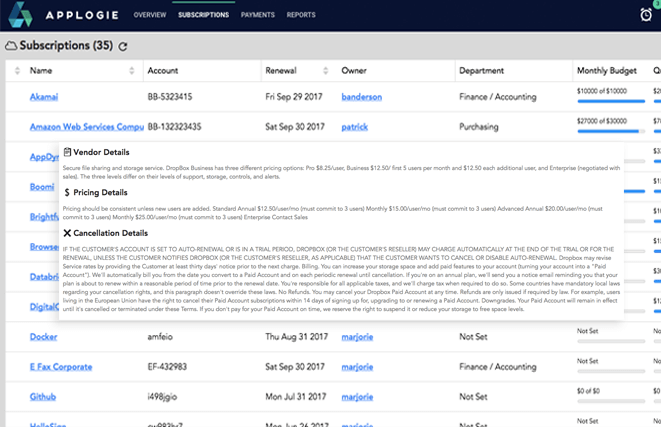Click owner link banderson

[x=362, y=97]
